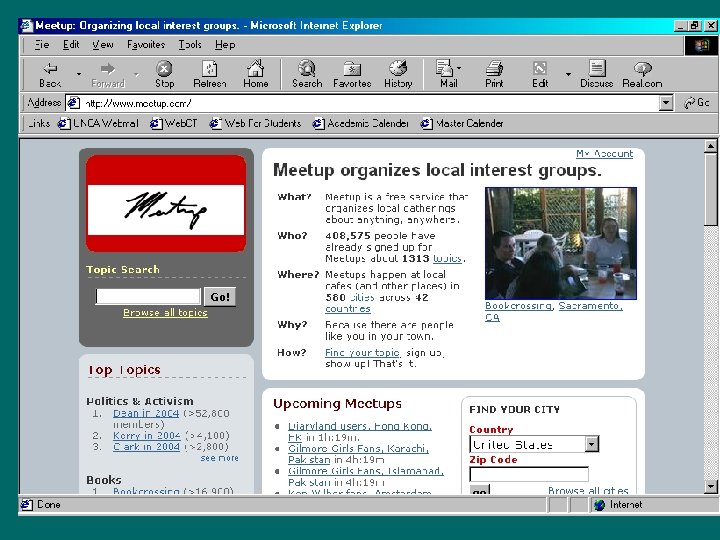Image resolution: width=720 pixels, height=540 pixels.
Task: Go to Home page icon
Action: 256,74
